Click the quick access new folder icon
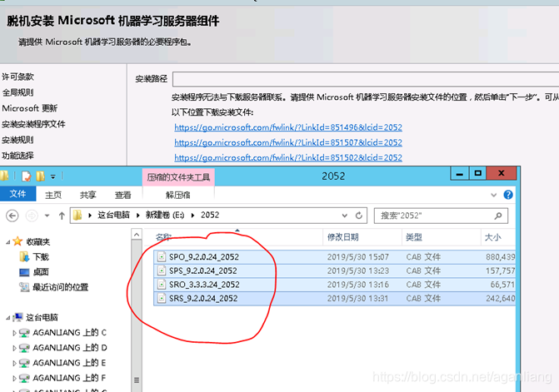Image resolution: width=559 pixels, height=392 pixels. pyautogui.click(x=40, y=176)
